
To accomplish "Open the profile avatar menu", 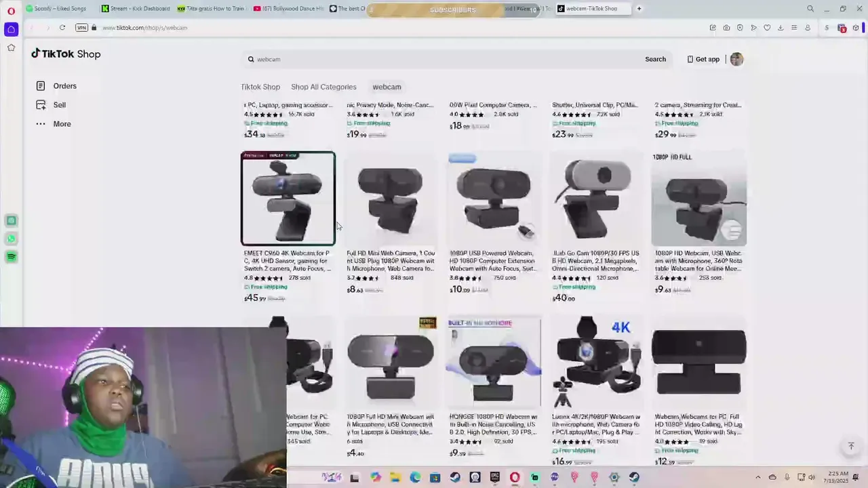I will pyautogui.click(x=736, y=59).
